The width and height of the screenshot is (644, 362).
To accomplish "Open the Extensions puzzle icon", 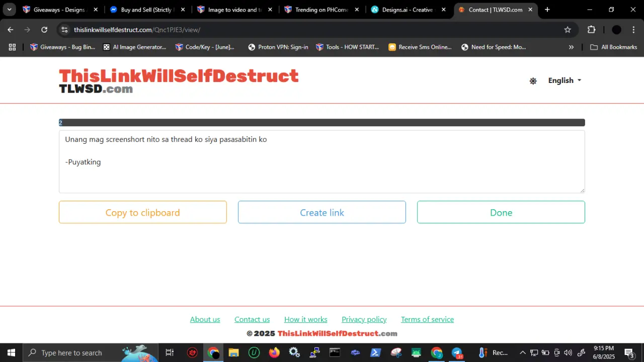I will (592, 30).
